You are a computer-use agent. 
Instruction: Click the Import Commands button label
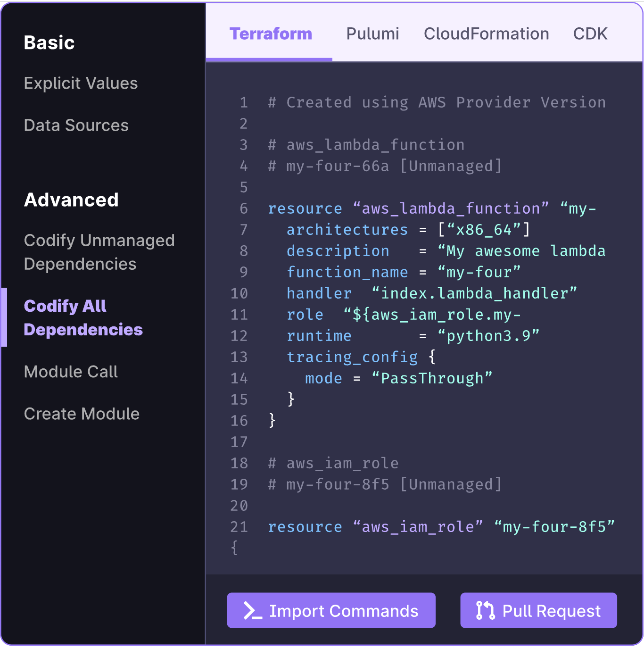[344, 611]
